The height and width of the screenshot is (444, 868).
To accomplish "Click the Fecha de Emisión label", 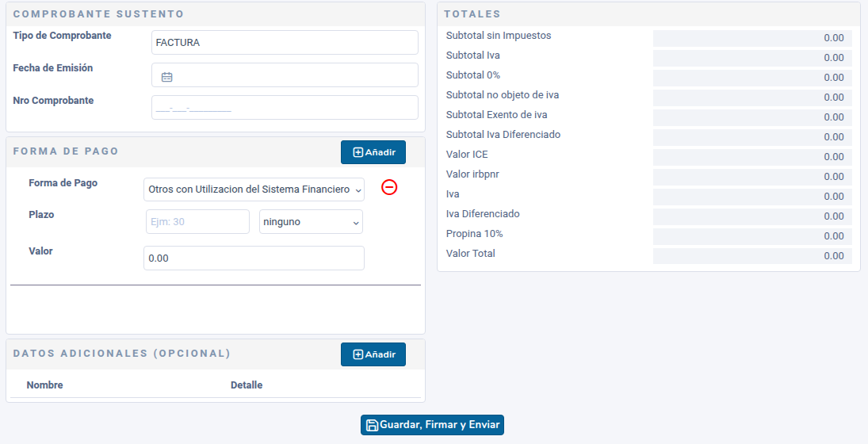I will click(52, 68).
